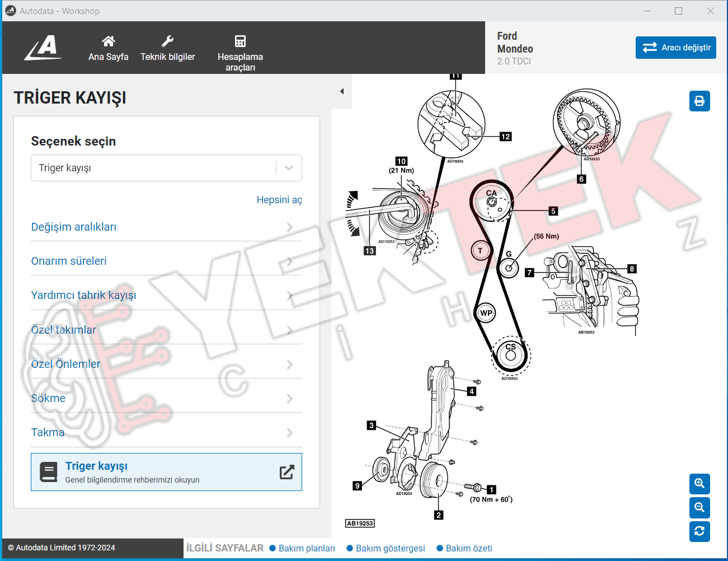Viewport: 728px width, 561px height.
Task: Click the Hepsini aç link
Action: [279, 200]
